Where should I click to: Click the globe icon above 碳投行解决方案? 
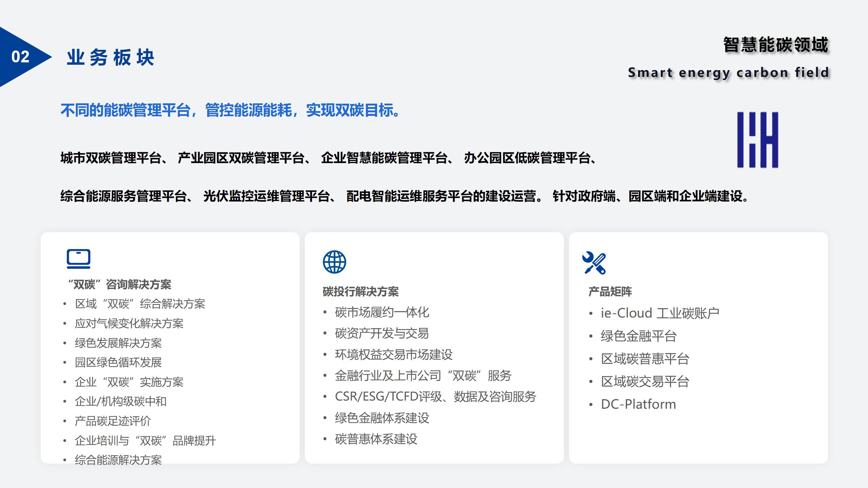click(x=334, y=262)
